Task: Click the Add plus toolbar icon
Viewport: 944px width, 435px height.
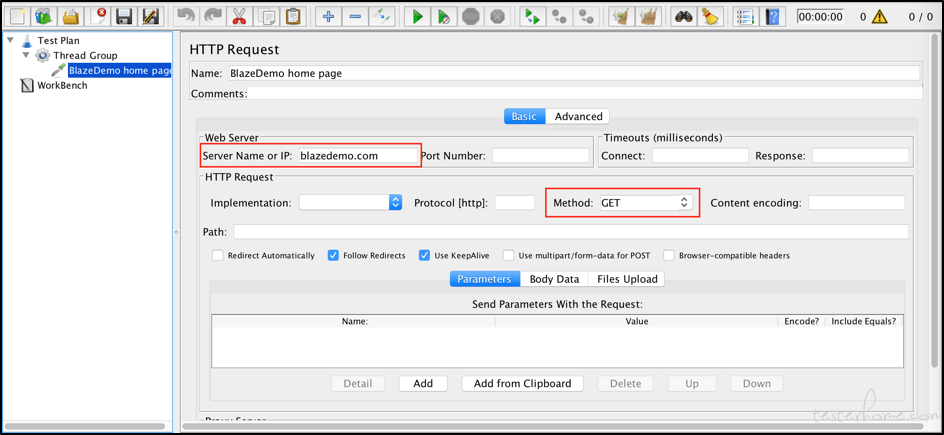Action: pyautogui.click(x=328, y=17)
